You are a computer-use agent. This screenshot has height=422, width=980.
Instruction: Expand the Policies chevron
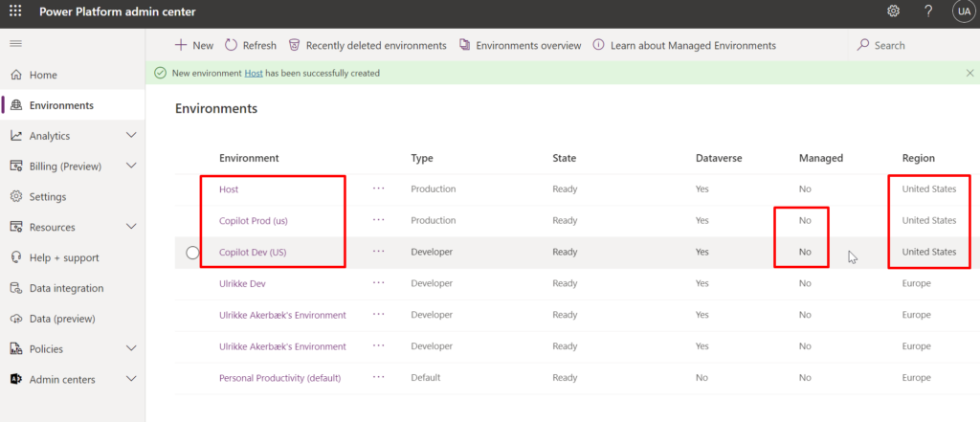(x=131, y=348)
